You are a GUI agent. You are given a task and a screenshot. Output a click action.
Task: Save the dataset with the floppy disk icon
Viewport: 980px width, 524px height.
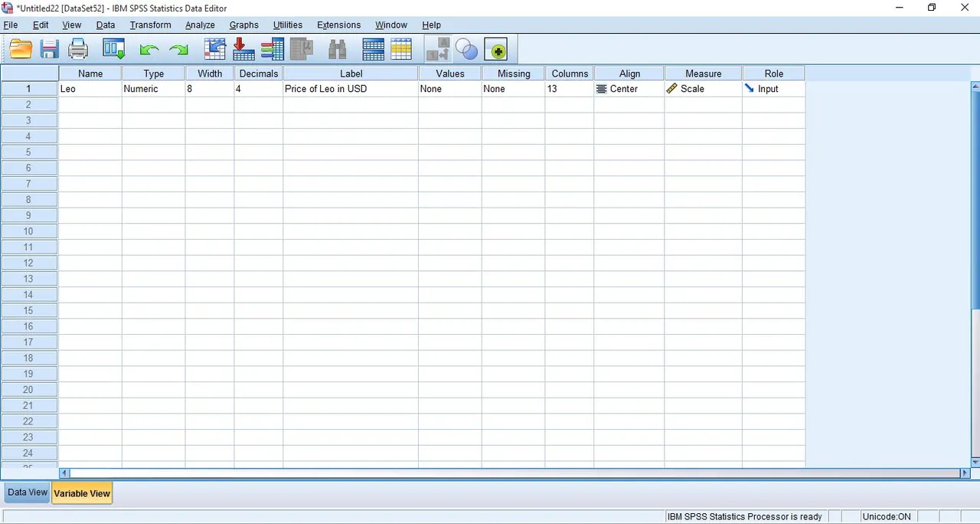coord(50,50)
